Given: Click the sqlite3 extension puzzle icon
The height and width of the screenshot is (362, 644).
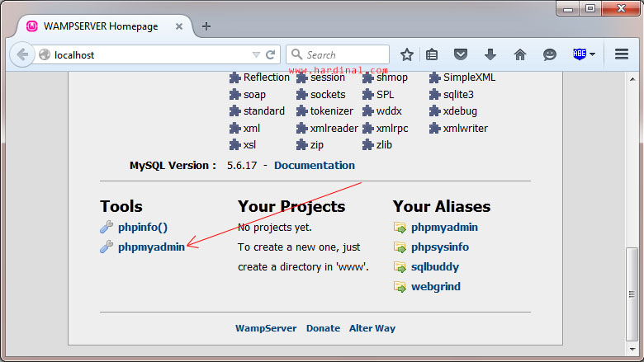Looking at the screenshot, I should click(x=434, y=95).
